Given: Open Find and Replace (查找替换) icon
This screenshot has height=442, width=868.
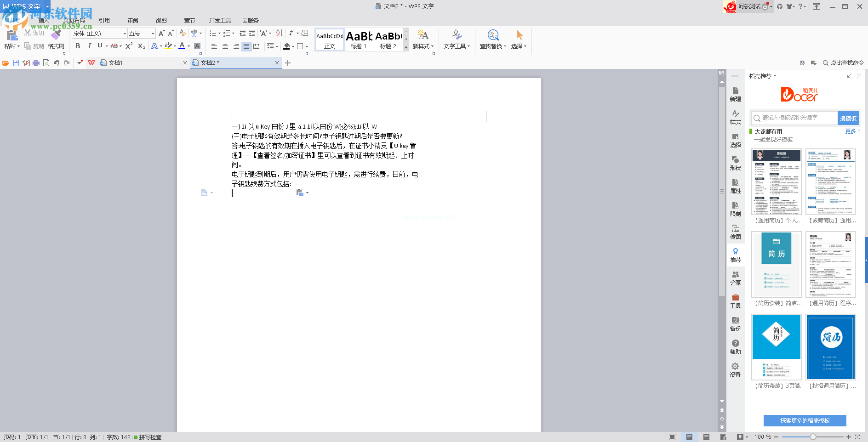Looking at the screenshot, I should point(493,35).
